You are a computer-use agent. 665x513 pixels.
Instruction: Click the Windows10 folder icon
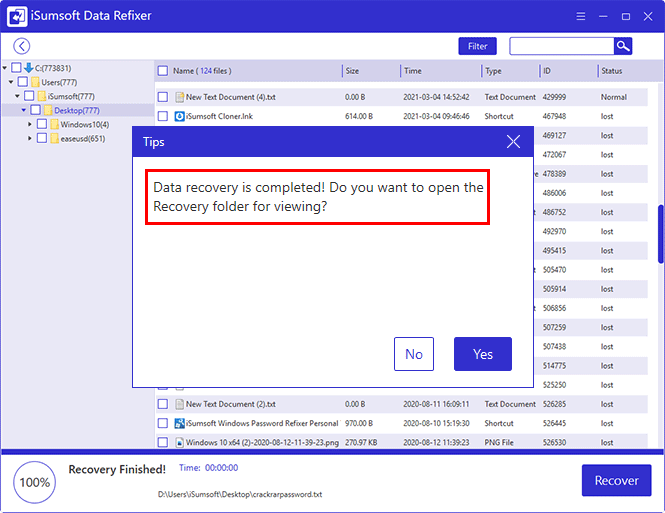54,124
